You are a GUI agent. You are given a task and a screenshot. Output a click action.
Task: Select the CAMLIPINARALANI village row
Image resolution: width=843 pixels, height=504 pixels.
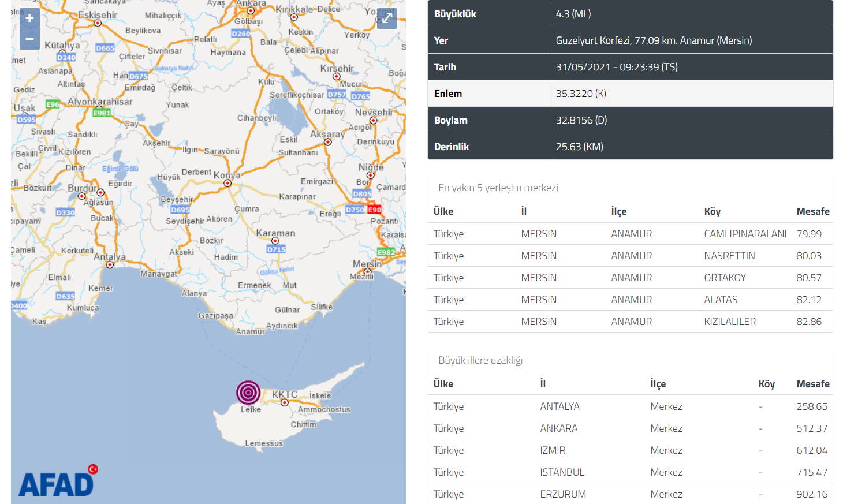(x=630, y=234)
